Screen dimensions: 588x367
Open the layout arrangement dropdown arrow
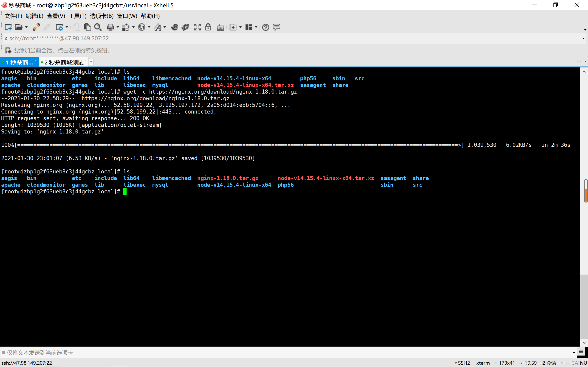[256, 27]
